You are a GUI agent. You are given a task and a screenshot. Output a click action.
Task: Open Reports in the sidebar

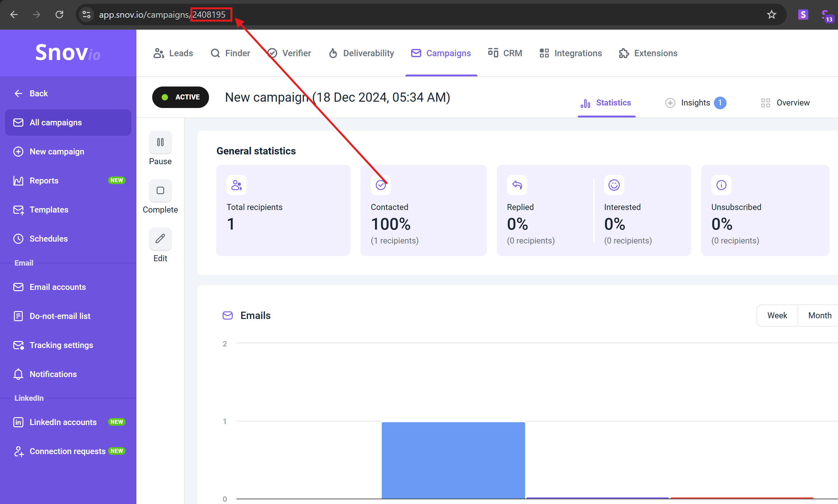pos(68,181)
